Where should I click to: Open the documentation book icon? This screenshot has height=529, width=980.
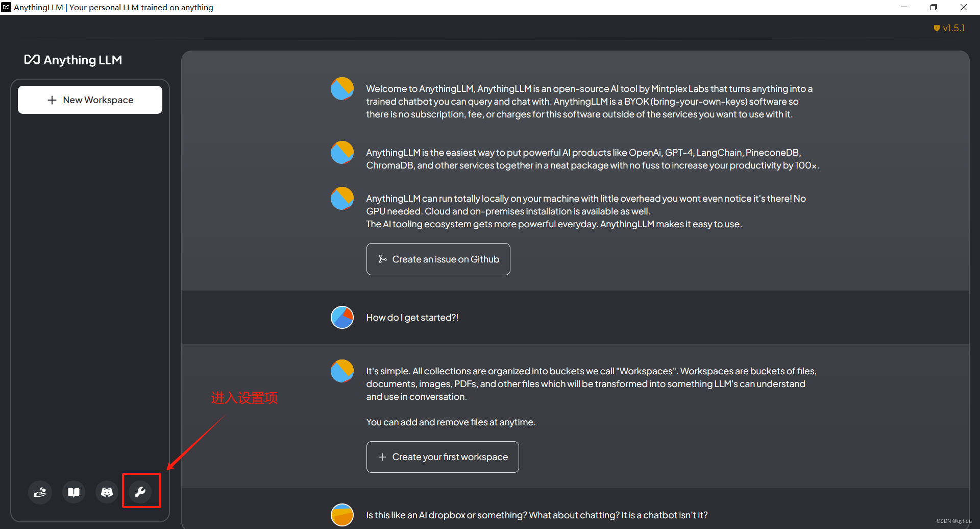coord(73,492)
